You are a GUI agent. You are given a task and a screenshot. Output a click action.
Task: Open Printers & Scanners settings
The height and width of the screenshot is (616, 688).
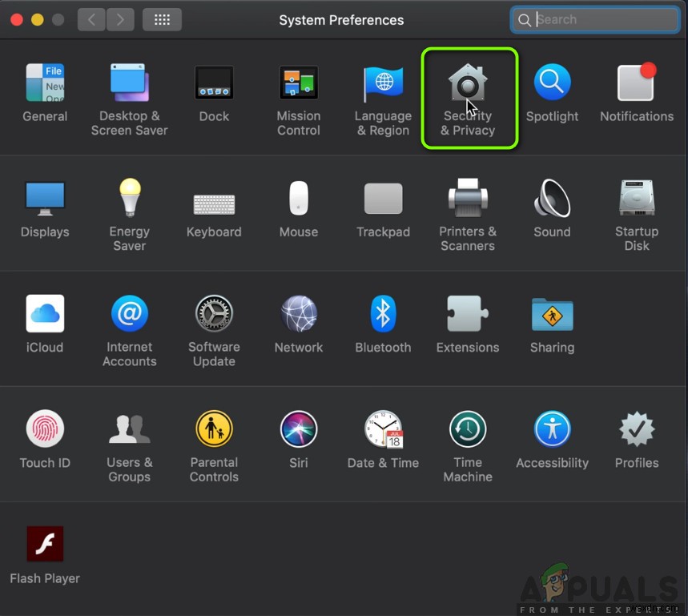(468, 197)
